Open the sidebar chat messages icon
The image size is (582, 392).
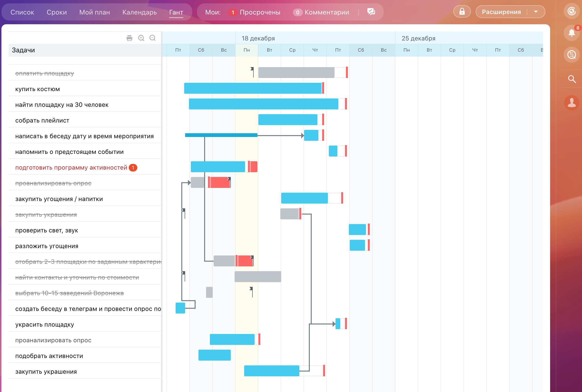pos(572,54)
